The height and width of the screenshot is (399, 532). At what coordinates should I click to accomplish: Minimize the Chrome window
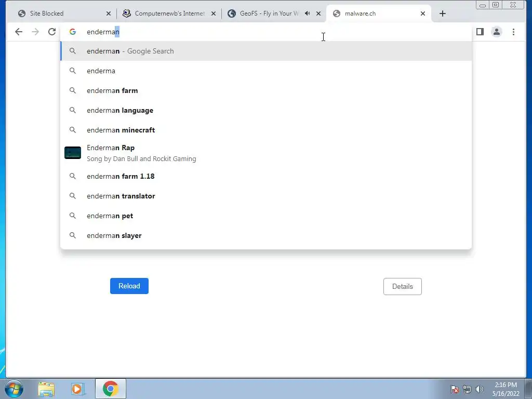coord(483,5)
